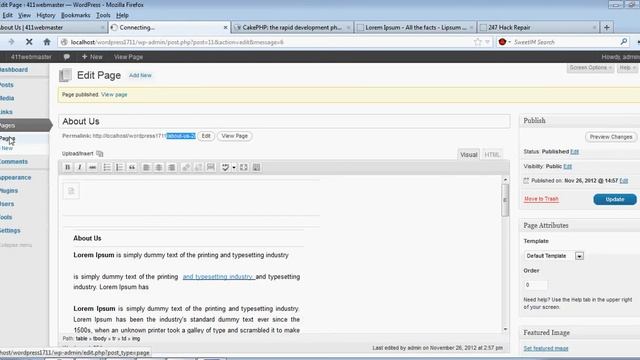Viewport: 640px width, 360px height.
Task: Click the Upload/Insert add media icon
Action: pyautogui.click(x=100, y=153)
